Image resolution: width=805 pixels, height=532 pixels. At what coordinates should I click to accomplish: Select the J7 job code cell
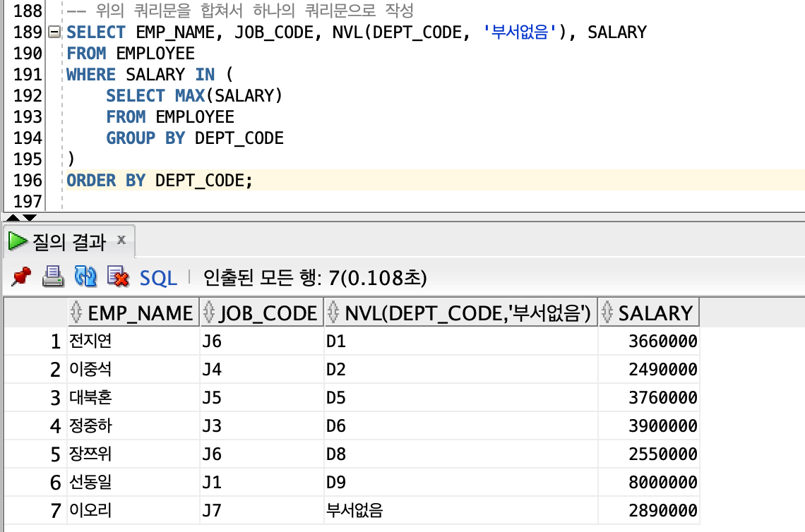coord(262,510)
